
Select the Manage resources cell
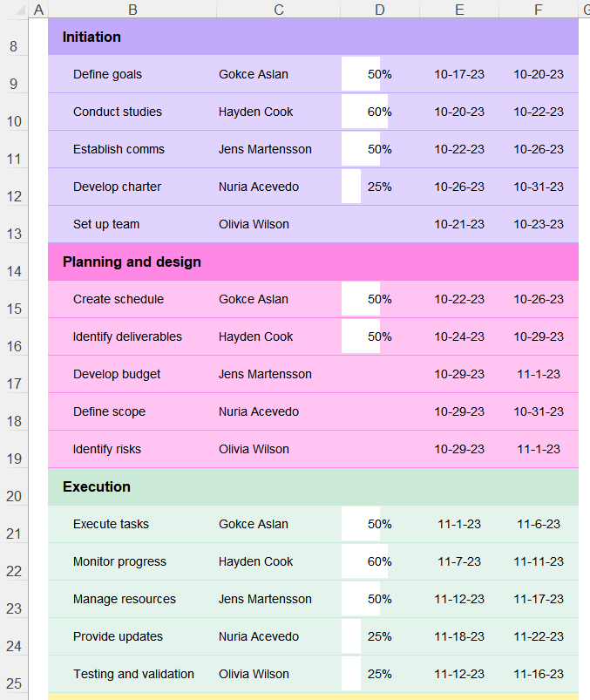coord(132,599)
